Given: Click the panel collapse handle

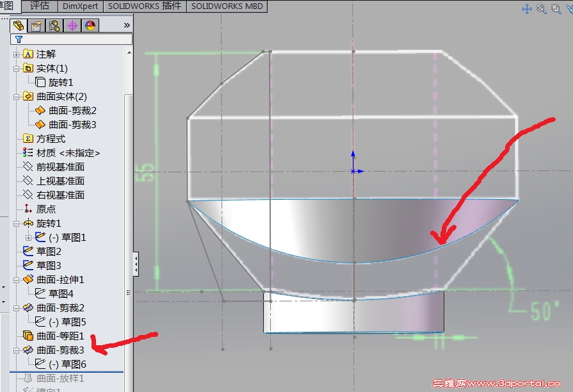Looking at the screenshot, I should [136, 264].
